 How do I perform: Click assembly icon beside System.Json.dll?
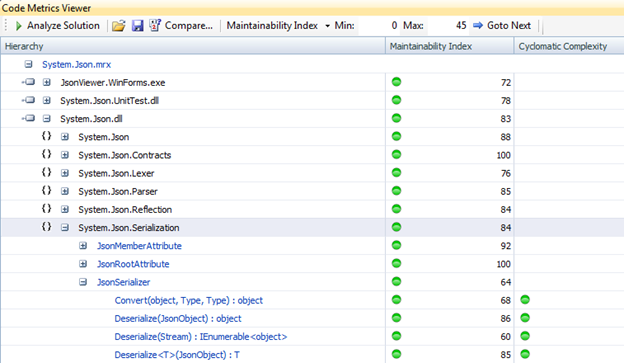[29, 118]
